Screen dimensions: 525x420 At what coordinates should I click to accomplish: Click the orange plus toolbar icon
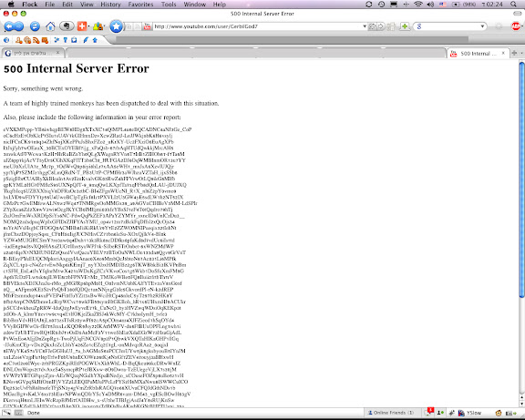[x=82, y=26]
